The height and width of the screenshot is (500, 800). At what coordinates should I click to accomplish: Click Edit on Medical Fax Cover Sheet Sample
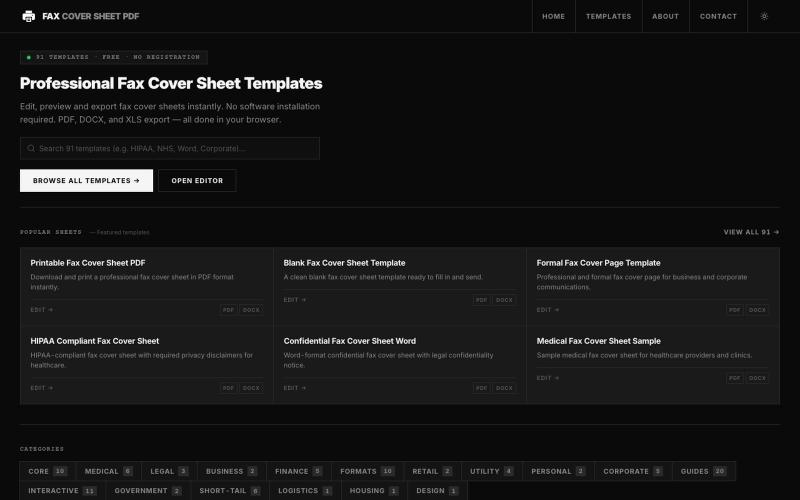coord(547,378)
